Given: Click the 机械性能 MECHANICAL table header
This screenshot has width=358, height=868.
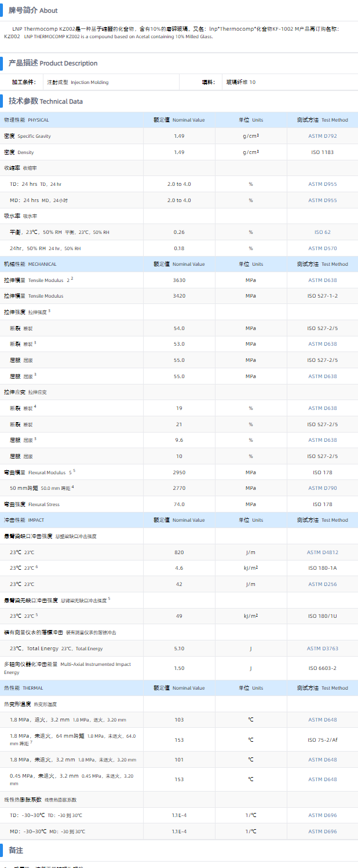Looking at the screenshot, I should tap(30, 264).
